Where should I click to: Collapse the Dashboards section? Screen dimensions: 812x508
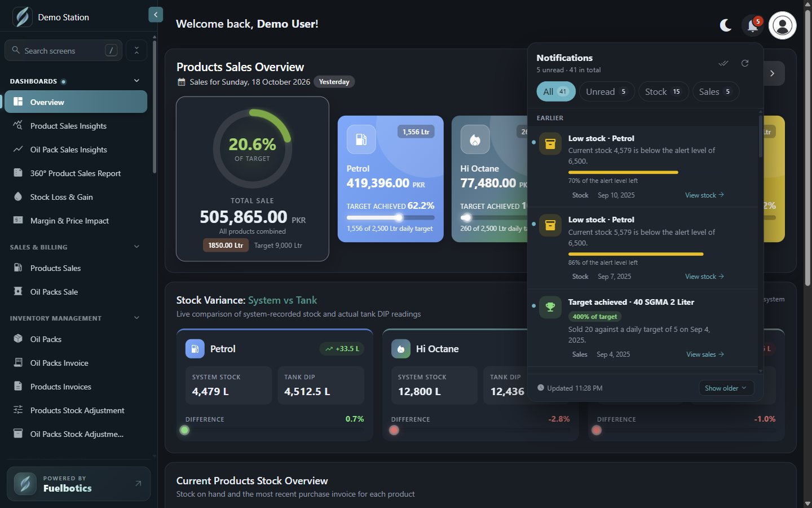click(x=136, y=81)
